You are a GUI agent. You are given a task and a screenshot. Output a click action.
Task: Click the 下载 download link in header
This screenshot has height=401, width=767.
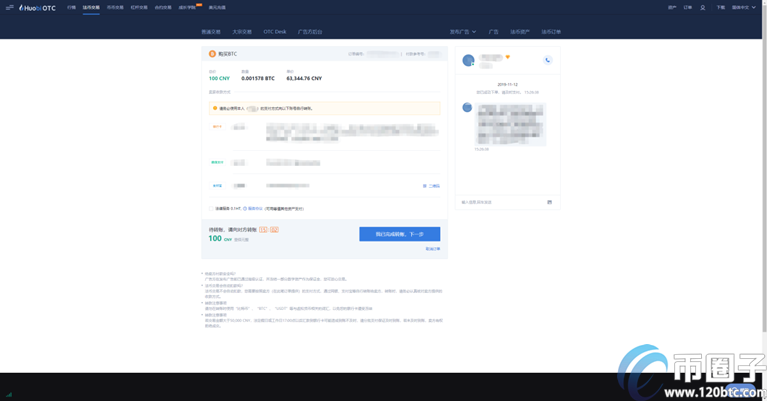(x=720, y=7)
